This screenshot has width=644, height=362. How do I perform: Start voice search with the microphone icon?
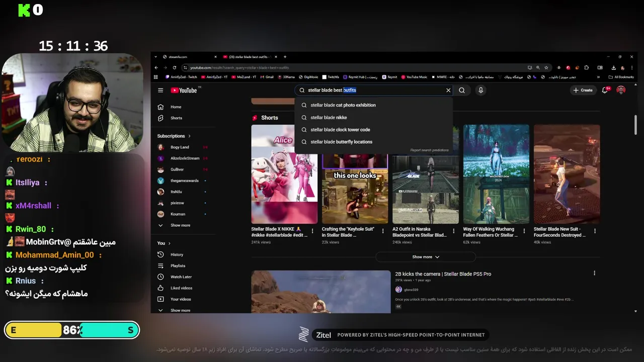pos(480,90)
